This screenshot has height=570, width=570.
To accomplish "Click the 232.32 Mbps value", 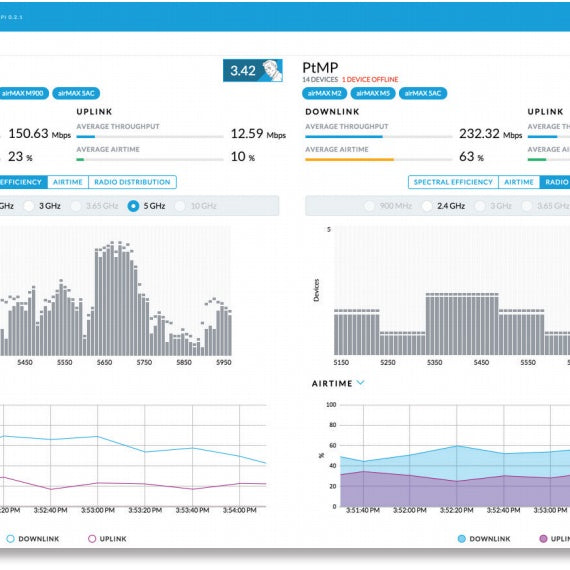I will click(x=490, y=133).
